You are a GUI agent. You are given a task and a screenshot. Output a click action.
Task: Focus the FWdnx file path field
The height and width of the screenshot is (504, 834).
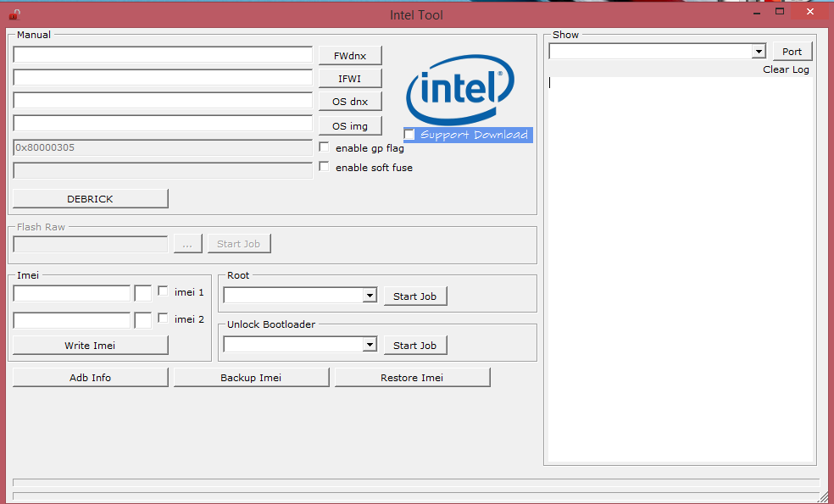pos(163,55)
